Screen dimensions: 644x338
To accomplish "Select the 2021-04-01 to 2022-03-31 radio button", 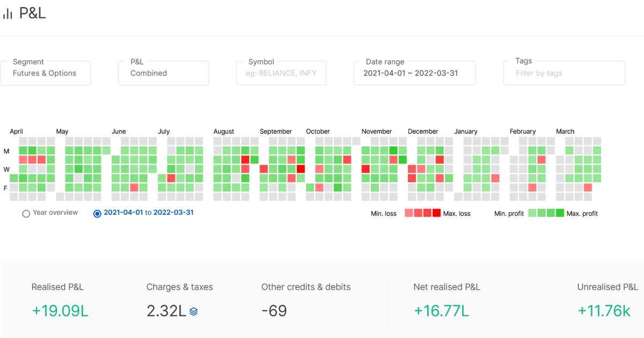I will [x=97, y=213].
